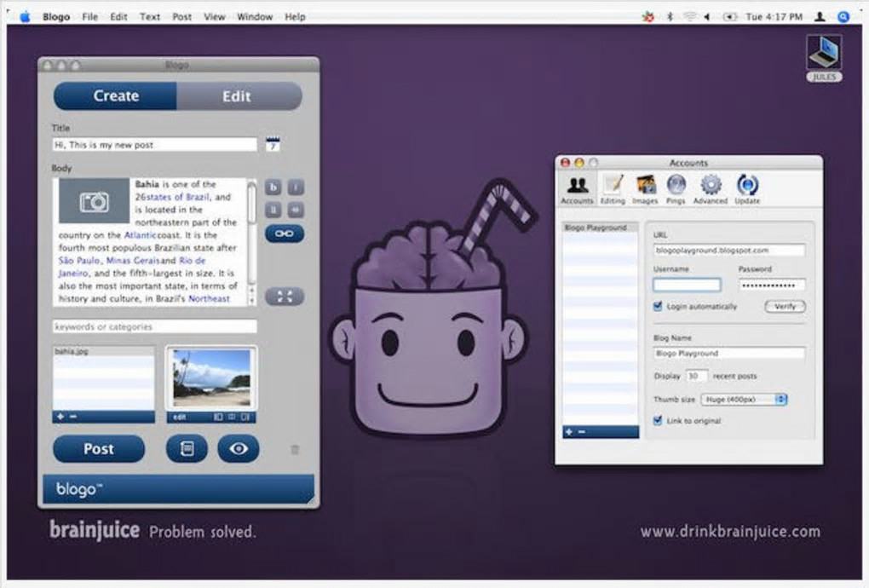Remove file with the minus under bahia.jpg list
The width and height of the screenshot is (869, 588).
pyautogui.click(x=73, y=416)
